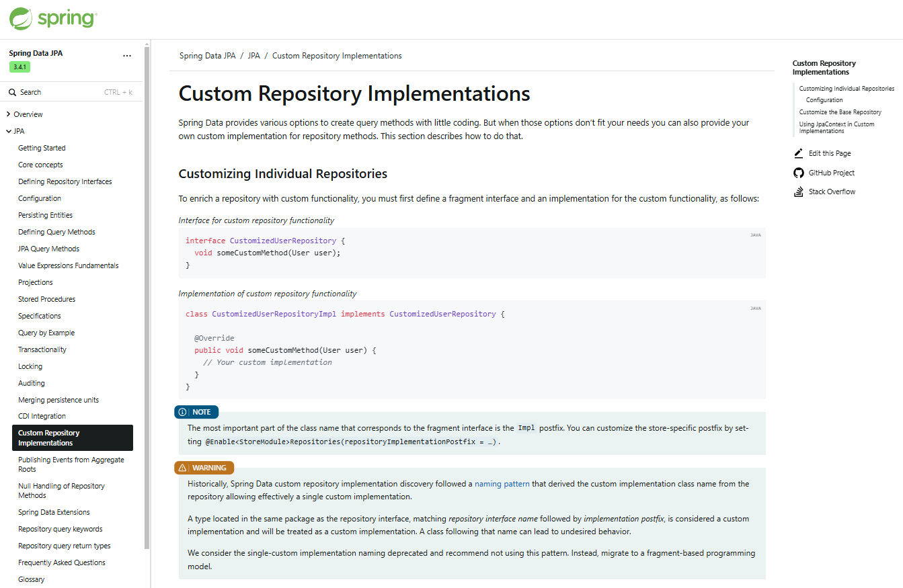Open the Stack Overflow link text
This screenshot has height=588, width=903.
[832, 192]
